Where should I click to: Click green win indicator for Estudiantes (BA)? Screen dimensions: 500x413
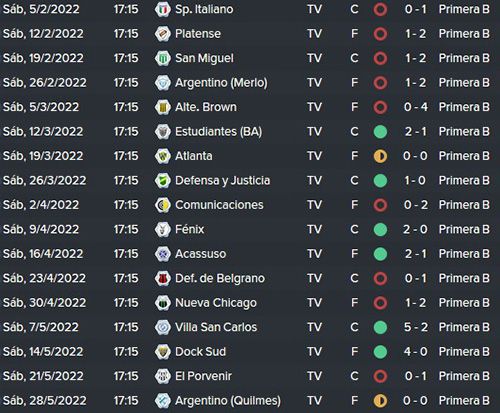point(380,132)
